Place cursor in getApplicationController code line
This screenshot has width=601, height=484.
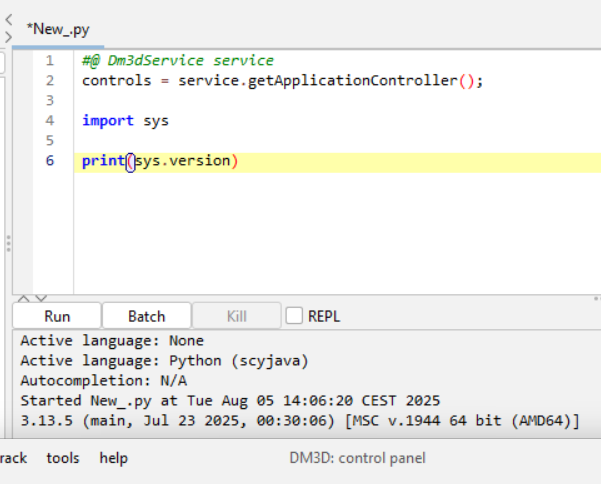point(283,81)
